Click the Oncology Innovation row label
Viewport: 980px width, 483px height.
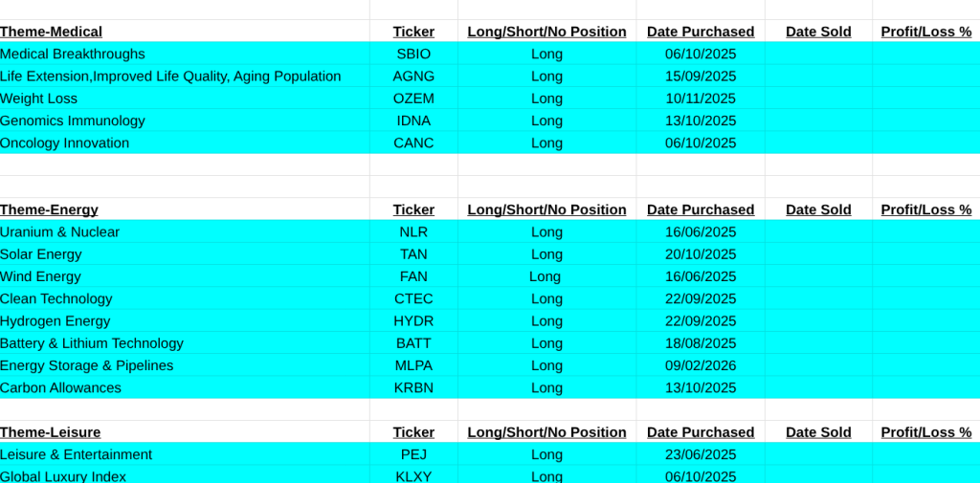(x=65, y=143)
